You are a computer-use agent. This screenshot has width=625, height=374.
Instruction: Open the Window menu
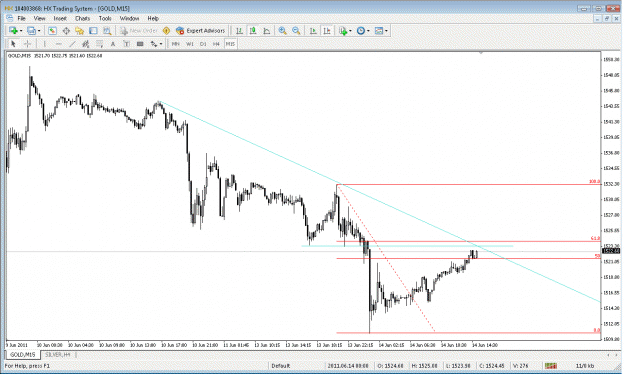click(130, 18)
